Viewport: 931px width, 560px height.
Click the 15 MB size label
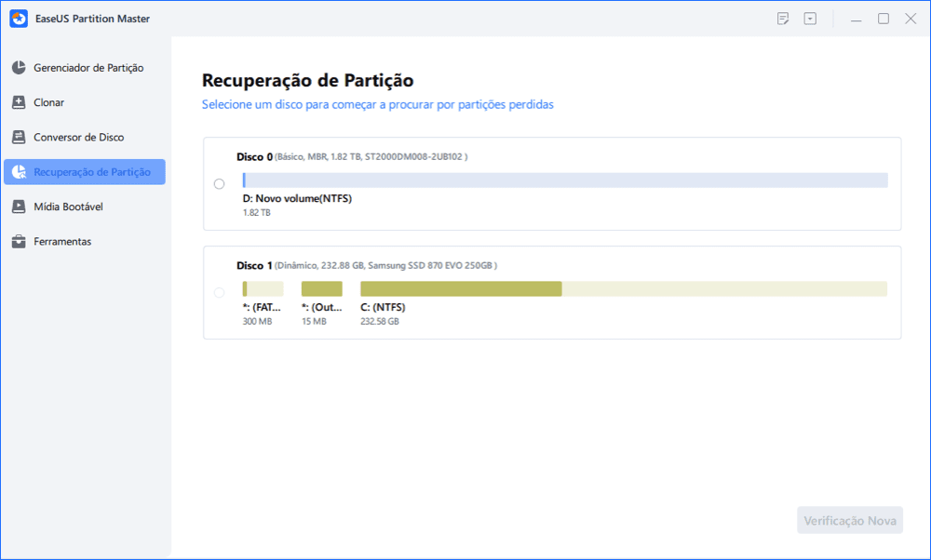click(x=314, y=322)
